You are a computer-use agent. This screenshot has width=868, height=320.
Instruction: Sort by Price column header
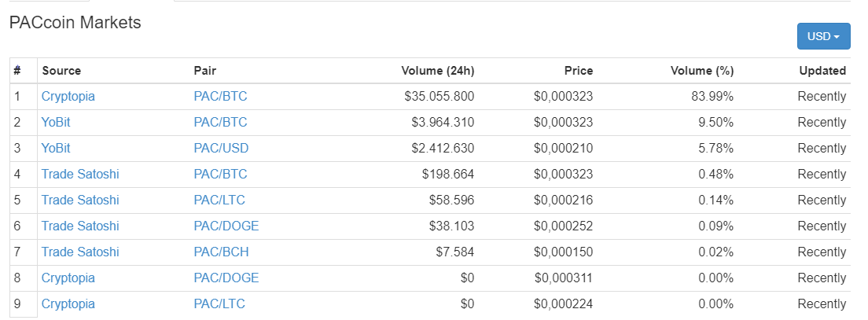point(579,71)
